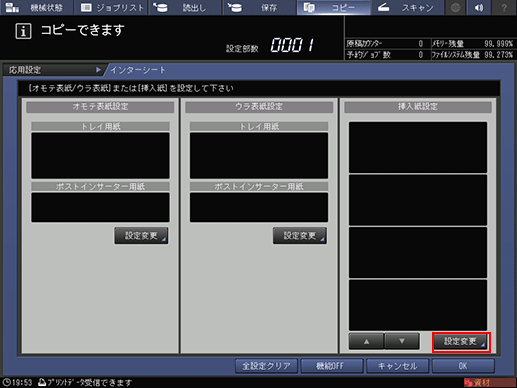Click 全設定クリア to clear all settings
Image resolution: width=517 pixels, height=388 pixels.
tap(266, 366)
